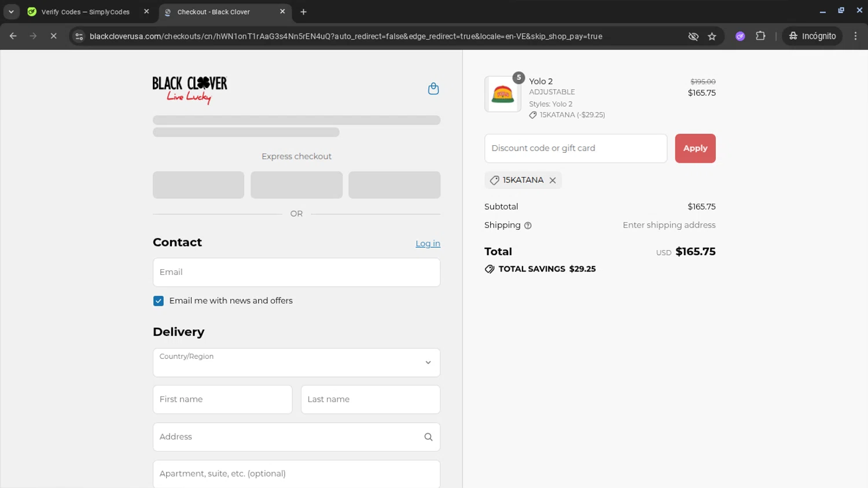This screenshot has width=868, height=488.
Task: Uncheck Email me with news and offers
Action: pos(159,301)
